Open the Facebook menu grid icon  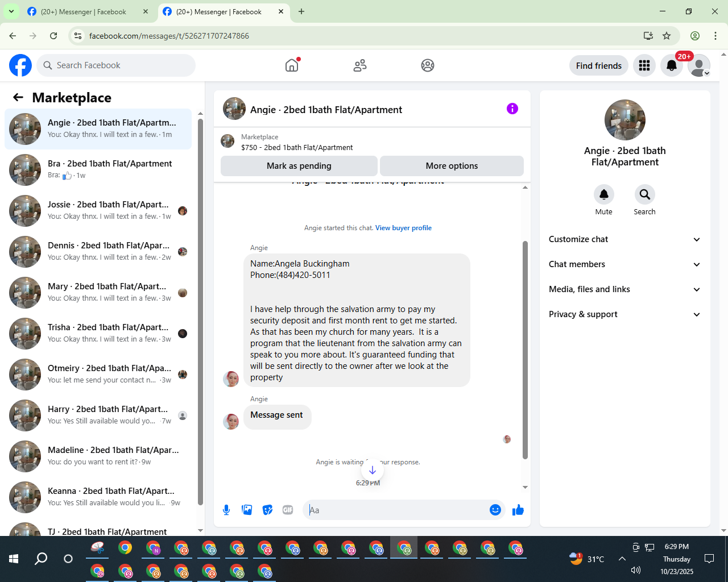tap(644, 65)
